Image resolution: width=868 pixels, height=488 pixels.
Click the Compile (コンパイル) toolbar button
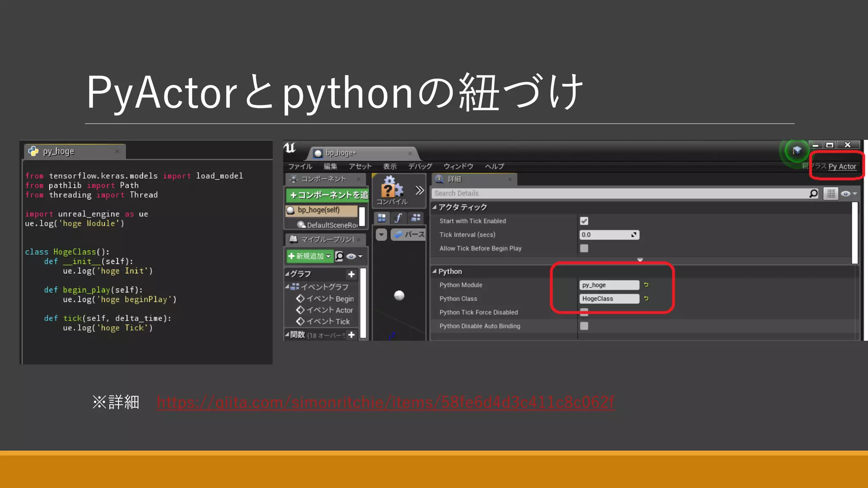[x=392, y=191]
